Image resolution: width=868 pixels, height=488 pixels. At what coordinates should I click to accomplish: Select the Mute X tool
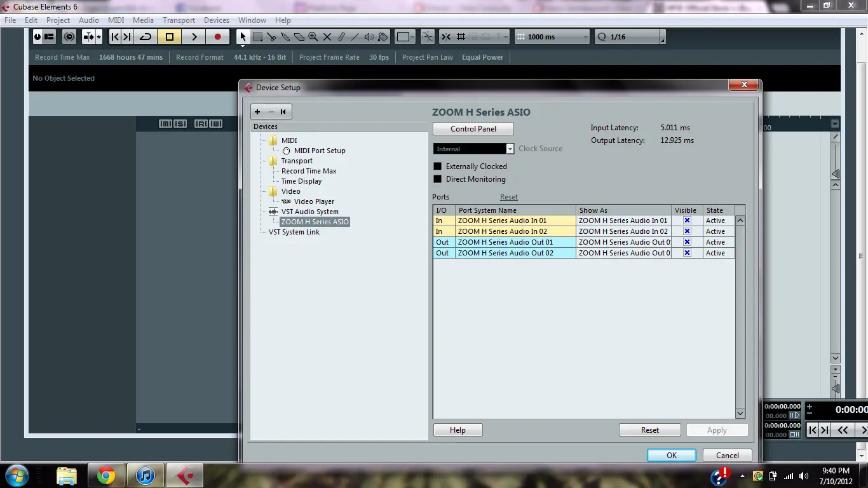point(327,37)
